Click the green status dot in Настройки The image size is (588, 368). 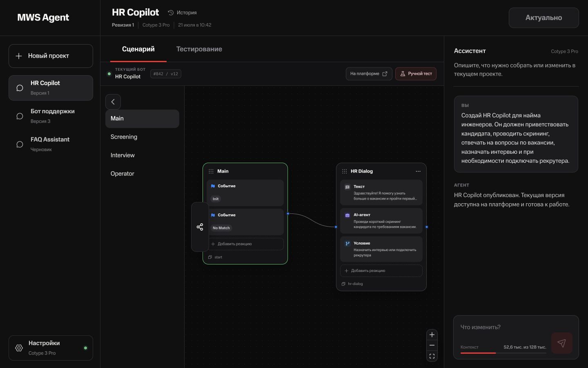click(85, 348)
